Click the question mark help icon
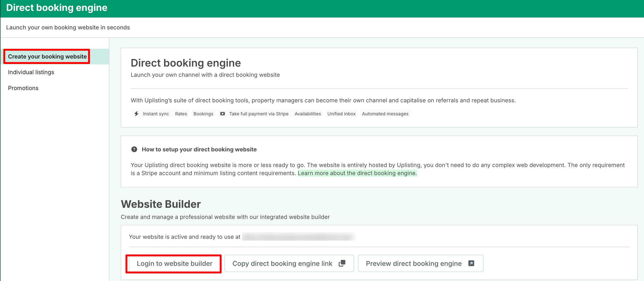644x281 pixels. [134, 149]
